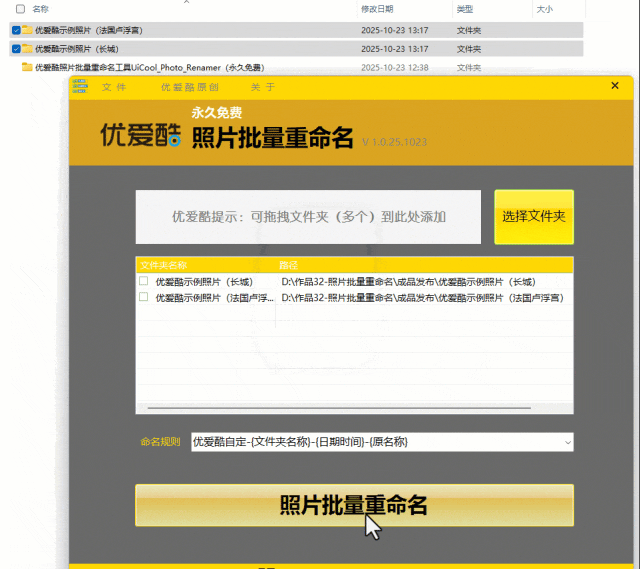Toggle the select-all checkbox in the Explorer header
Image resolution: width=640 pixels, height=569 pixels.
point(20,9)
